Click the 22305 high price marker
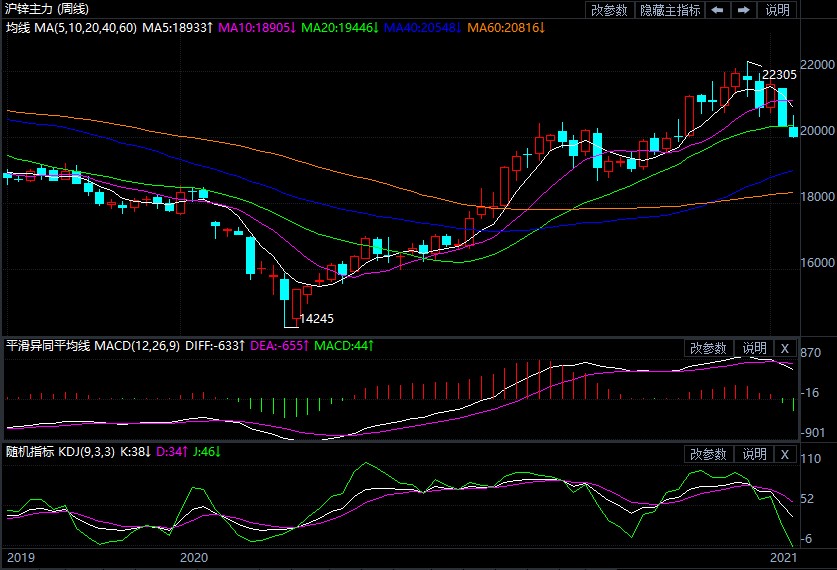The height and width of the screenshot is (570, 837). (x=779, y=75)
